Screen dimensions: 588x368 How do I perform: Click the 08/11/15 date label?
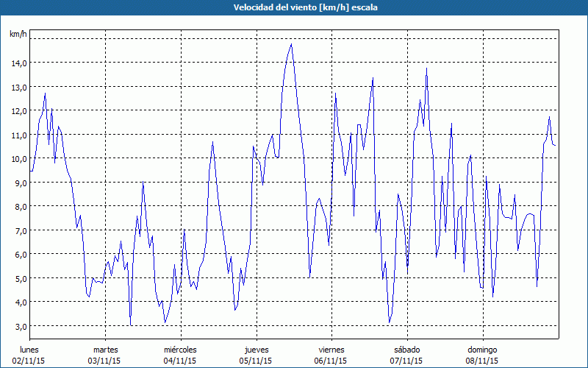(482, 361)
